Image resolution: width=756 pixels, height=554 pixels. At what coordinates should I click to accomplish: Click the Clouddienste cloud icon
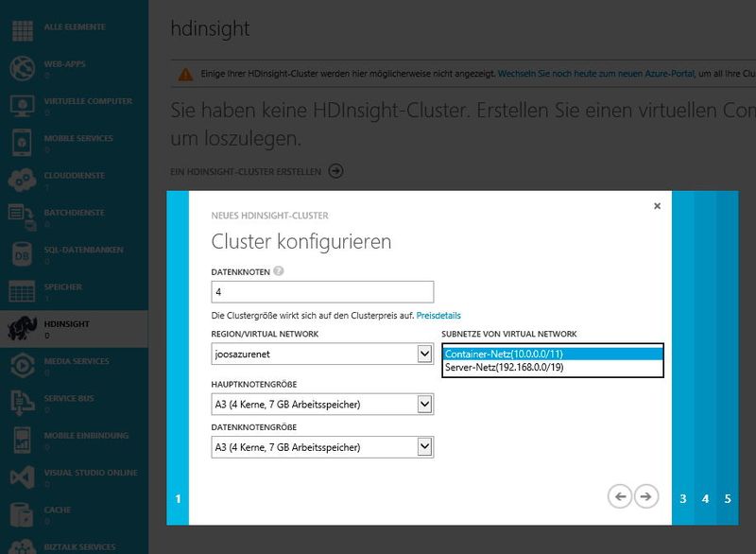(21, 176)
